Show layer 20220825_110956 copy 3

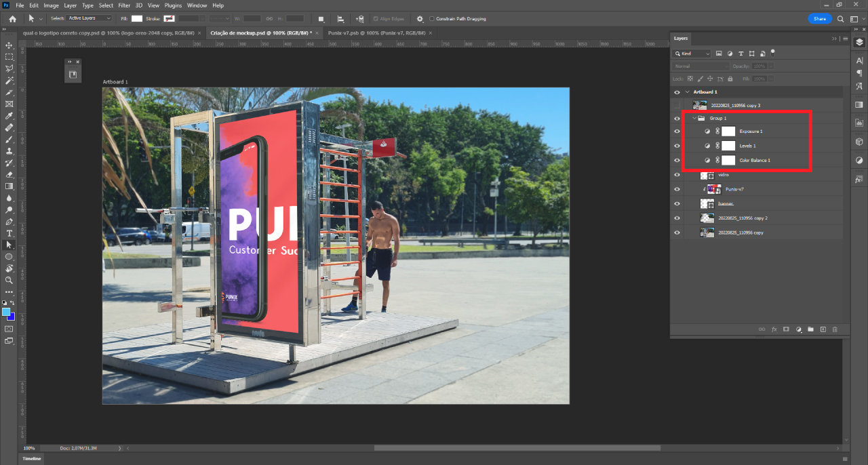[x=677, y=105]
